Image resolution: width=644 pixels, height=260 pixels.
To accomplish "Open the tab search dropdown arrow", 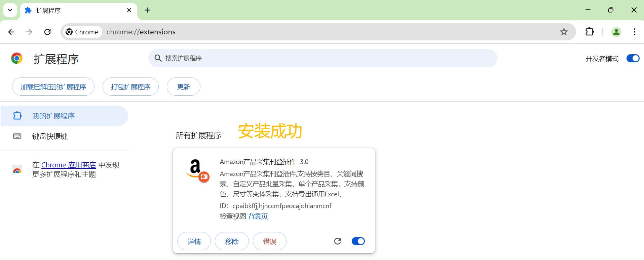I will [10, 10].
